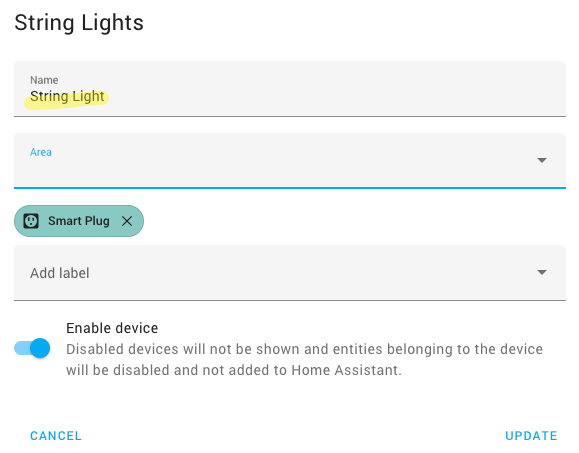Open the Area dropdown arrow
Viewport: 579px width, 453px height.
(542, 160)
